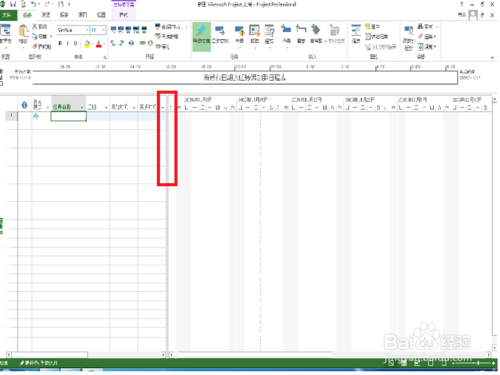The image size is (500, 375).
Task: Activate the Format Painter brush
Action: [x=41, y=46]
